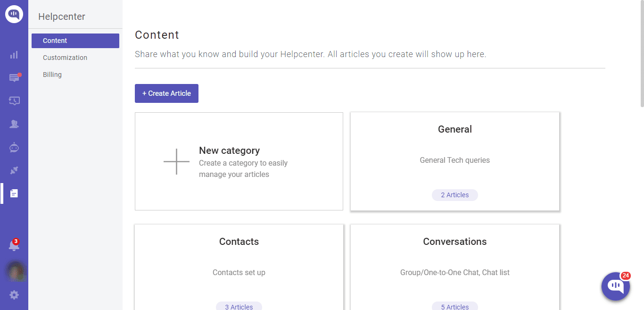This screenshot has height=310, width=644.
Task: Click your profile avatar in the sidebar
Action: 16,272
